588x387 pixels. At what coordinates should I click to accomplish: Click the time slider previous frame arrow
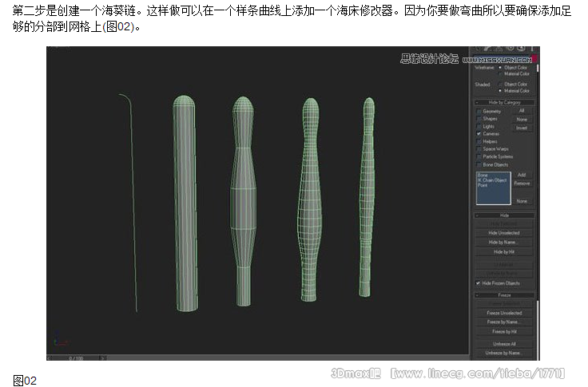(x=49, y=358)
